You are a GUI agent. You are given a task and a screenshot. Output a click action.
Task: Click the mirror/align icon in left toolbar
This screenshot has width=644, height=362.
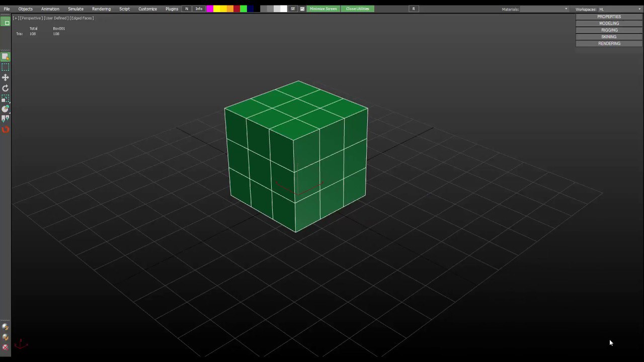[6, 119]
